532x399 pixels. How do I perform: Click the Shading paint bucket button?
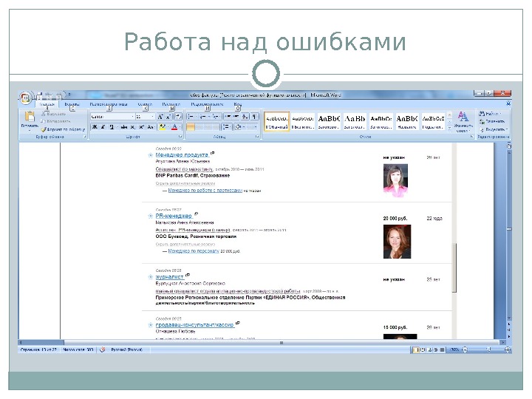coord(239,127)
